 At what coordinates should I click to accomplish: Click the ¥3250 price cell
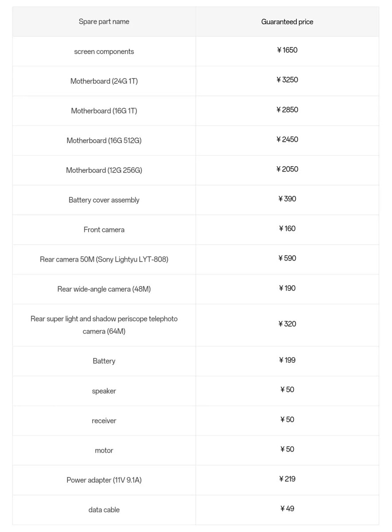(287, 80)
